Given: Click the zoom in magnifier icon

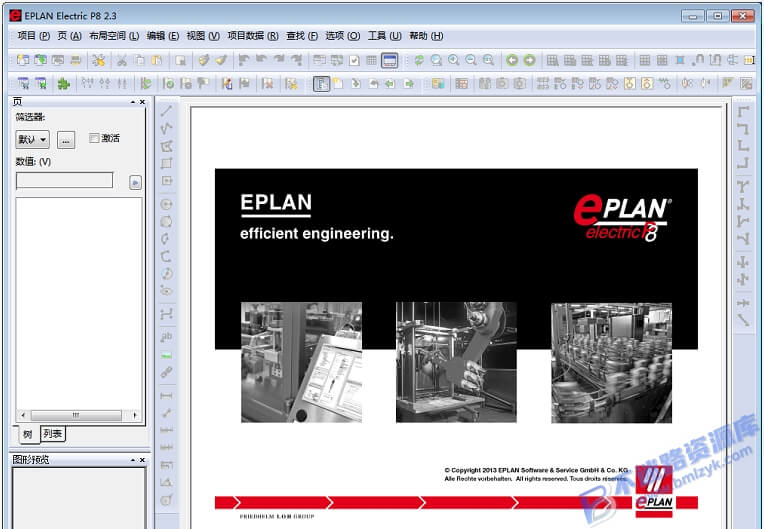Looking at the screenshot, I should pos(454,60).
